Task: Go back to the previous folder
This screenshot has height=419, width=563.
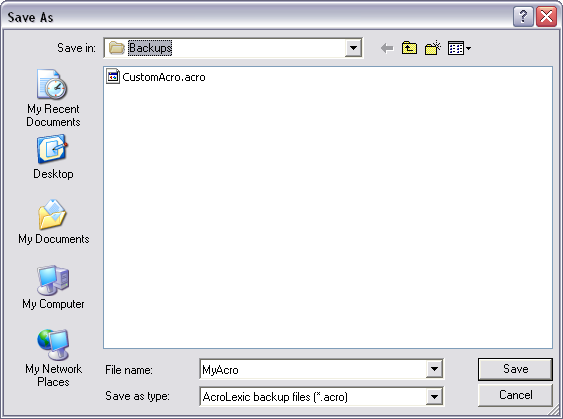Action: coord(387,48)
